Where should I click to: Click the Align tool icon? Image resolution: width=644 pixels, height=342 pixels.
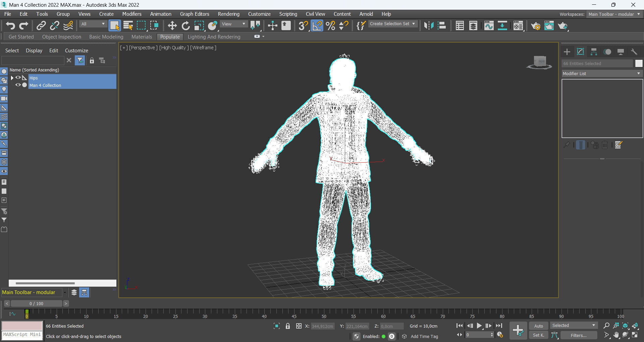pyautogui.click(x=442, y=26)
